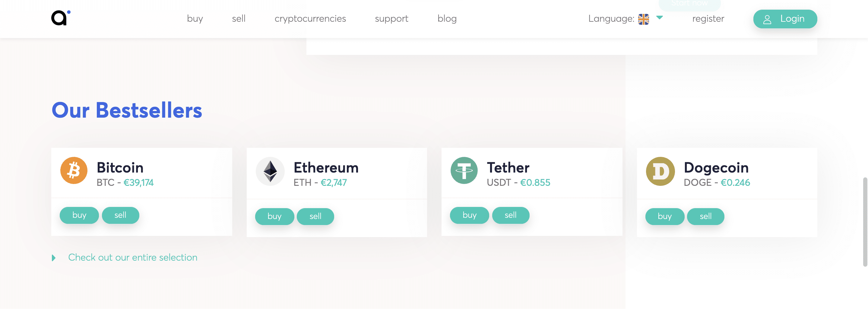This screenshot has width=868, height=330.
Task: Click the arrow before entire selection link
Action: pos(54,258)
